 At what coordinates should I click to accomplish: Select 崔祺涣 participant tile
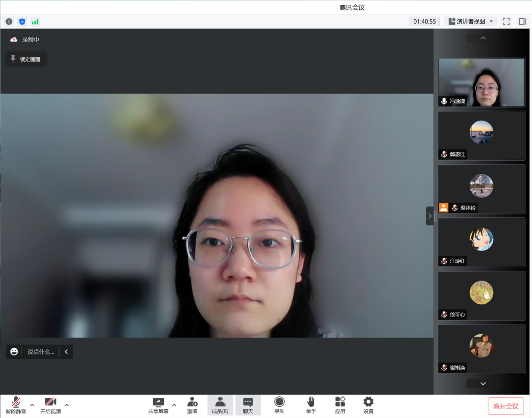481,349
